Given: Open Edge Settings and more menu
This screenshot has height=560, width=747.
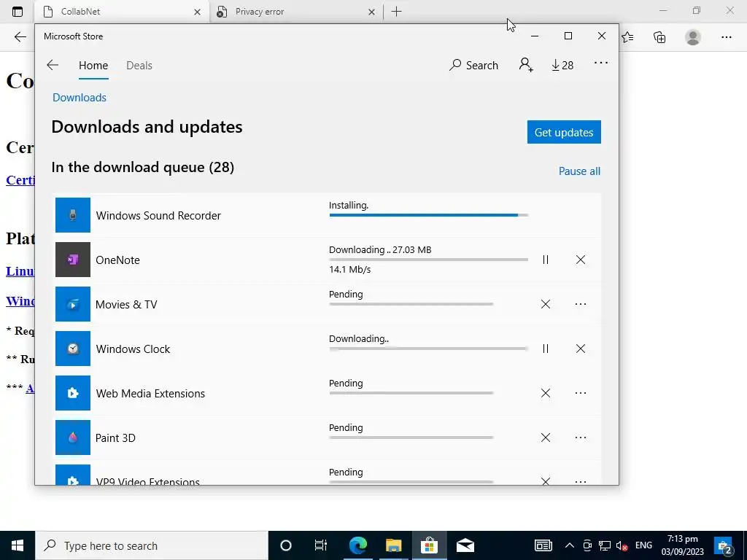Looking at the screenshot, I should (x=726, y=37).
